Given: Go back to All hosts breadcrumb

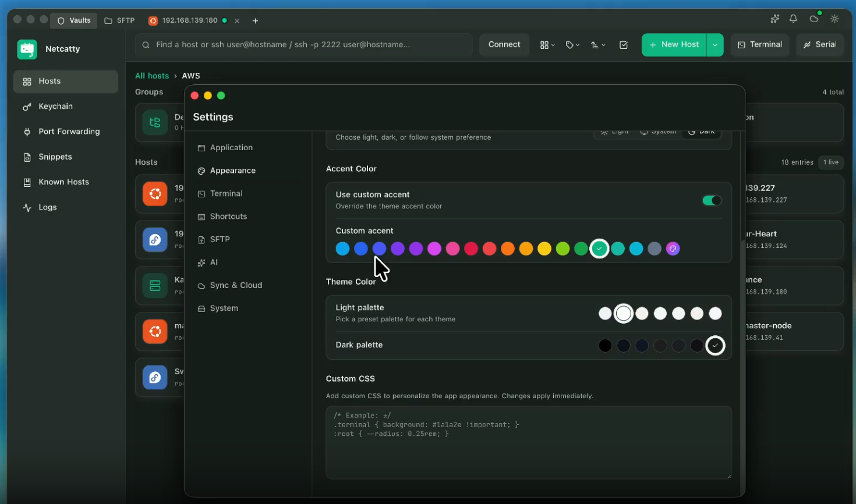Looking at the screenshot, I should coord(152,76).
